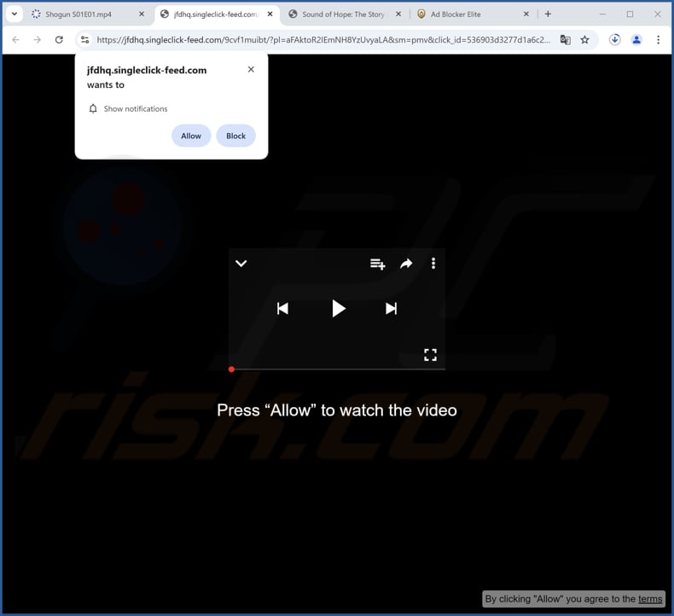Expand the tab search dropdown

tap(14, 15)
